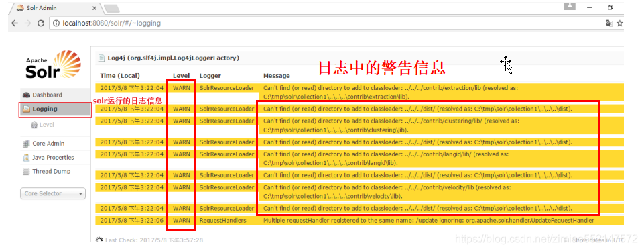The image size is (644, 251).
Task: Click the Last Check timestamp text
Action: tap(154, 240)
